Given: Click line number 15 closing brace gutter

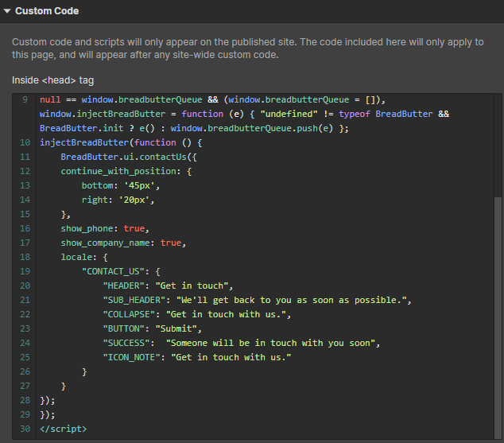Looking at the screenshot, I should pos(25,214).
